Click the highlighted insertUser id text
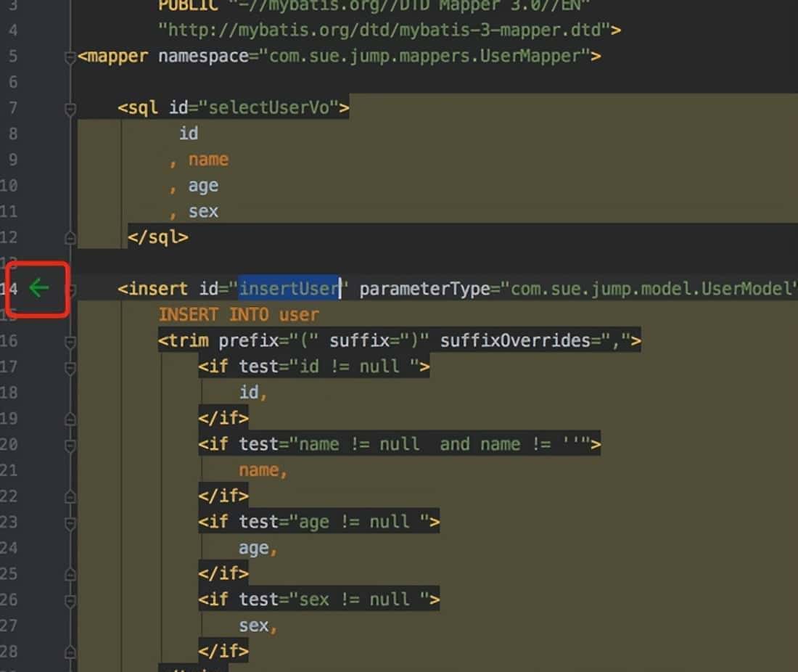 (289, 289)
